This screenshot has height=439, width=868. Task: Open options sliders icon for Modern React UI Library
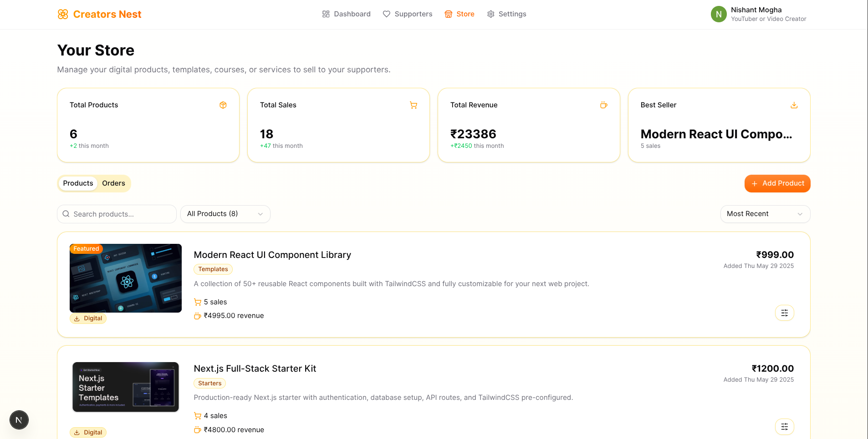(785, 313)
